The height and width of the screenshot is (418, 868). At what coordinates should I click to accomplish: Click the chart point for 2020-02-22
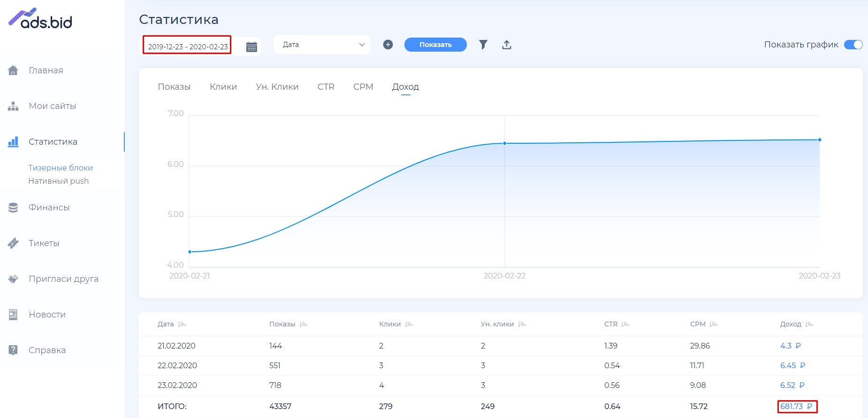(505, 143)
